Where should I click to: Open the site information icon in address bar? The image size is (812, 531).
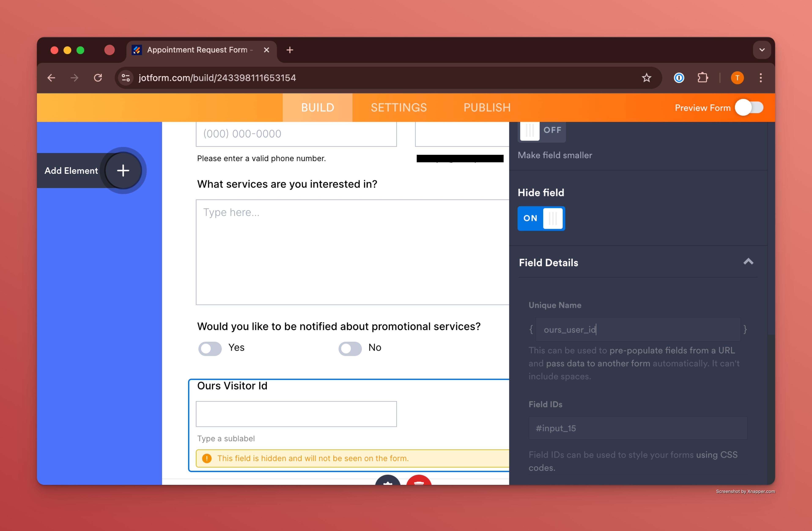coord(126,78)
